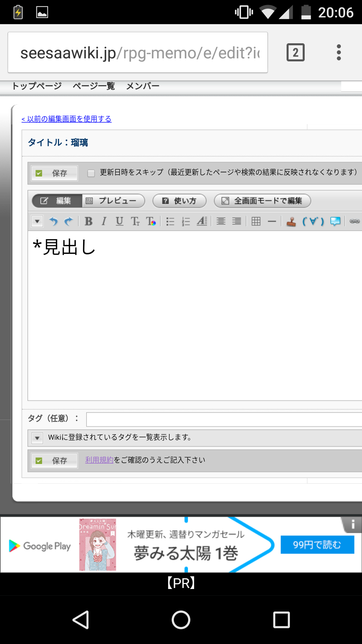Click the redo arrow in editor toolbar
The image size is (362, 644).
(x=69, y=221)
